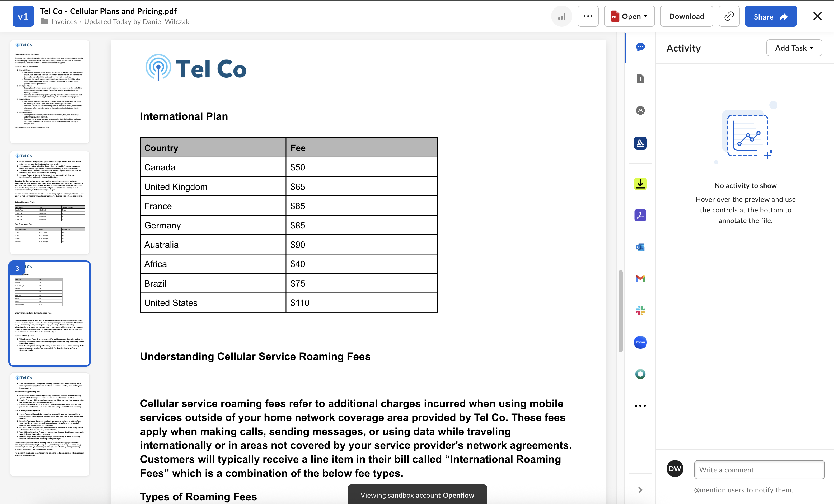This screenshot has height=504, width=834.
Task: Click the Gmail integration icon
Action: point(640,279)
